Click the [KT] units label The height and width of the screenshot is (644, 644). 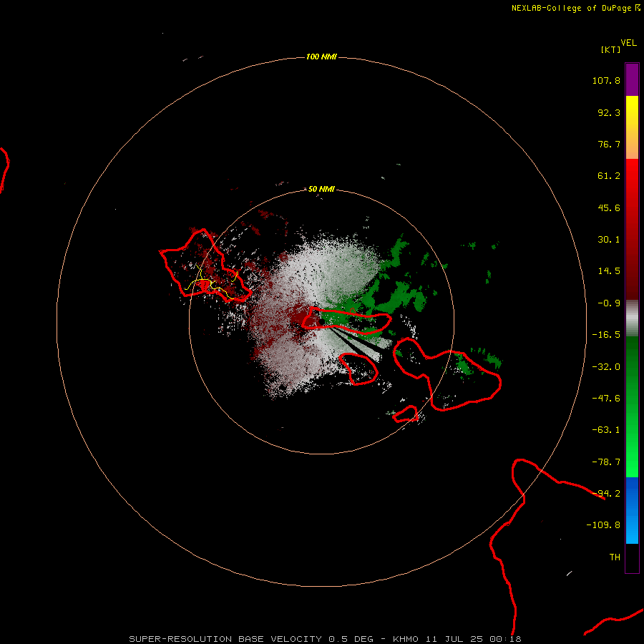pyautogui.click(x=610, y=49)
